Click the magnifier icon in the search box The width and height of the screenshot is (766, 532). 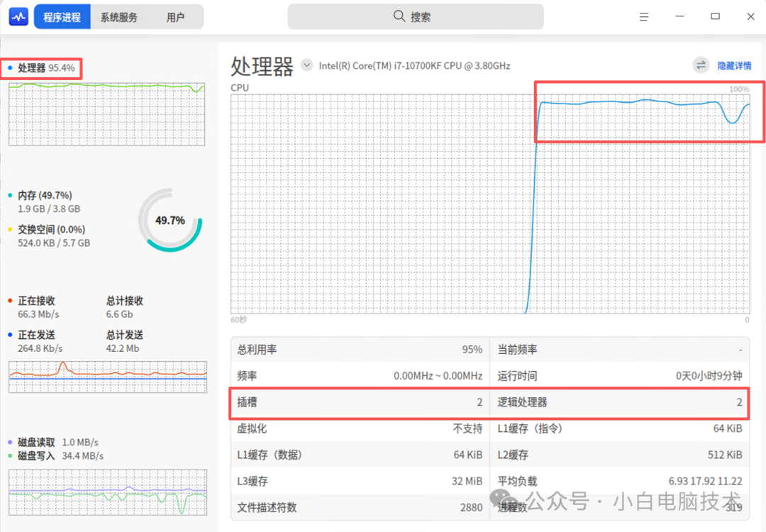point(399,16)
